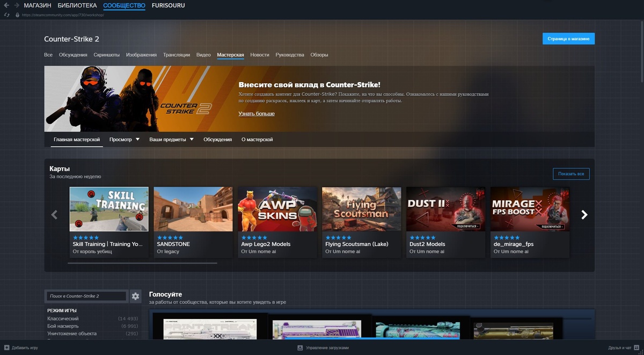Switch to the Руководства tab
Viewport: 644px width, 355px height.
point(290,55)
